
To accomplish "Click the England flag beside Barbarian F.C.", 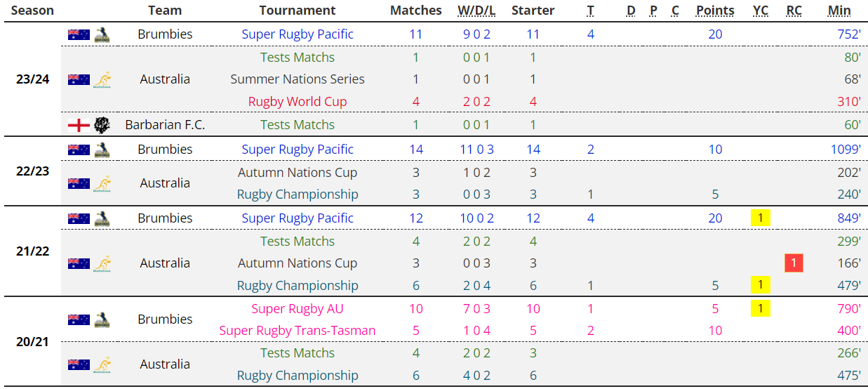I will pos(79,125).
